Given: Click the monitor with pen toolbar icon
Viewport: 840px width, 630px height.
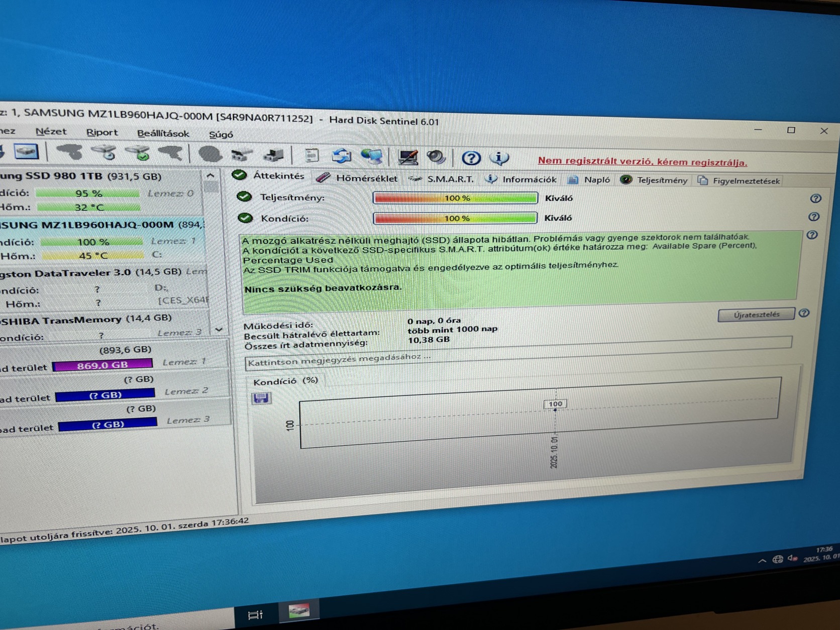Looking at the screenshot, I should [407, 157].
